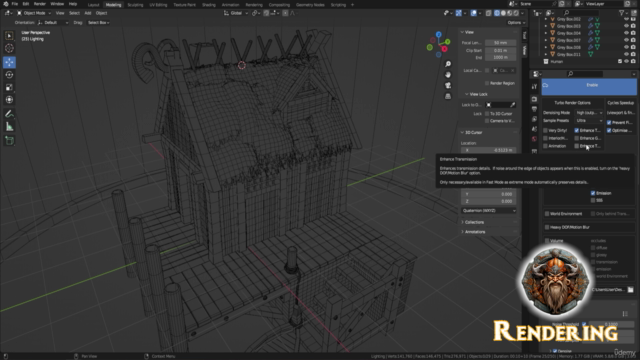Image resolution: width=640 pixels, height=360 pixels.
Task: Click the outliner filter funnel icon
Action: pos(622,13)
